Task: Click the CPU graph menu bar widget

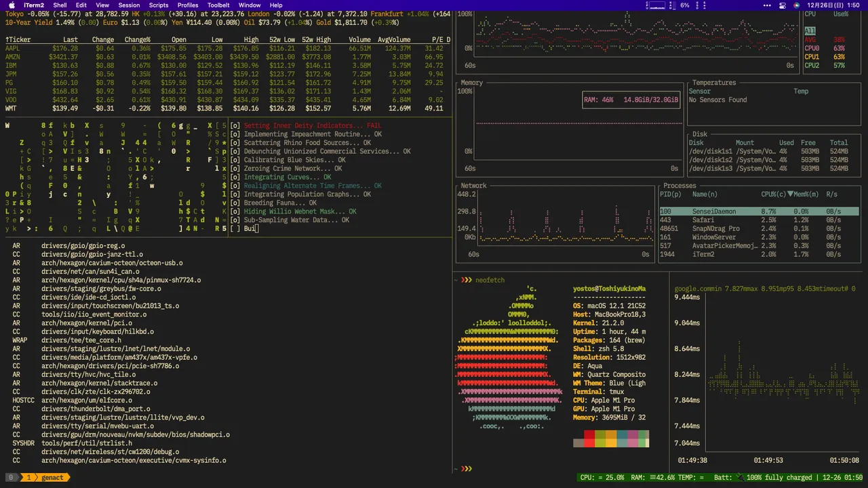Action: pyautogui.click(x=656, y=5)
